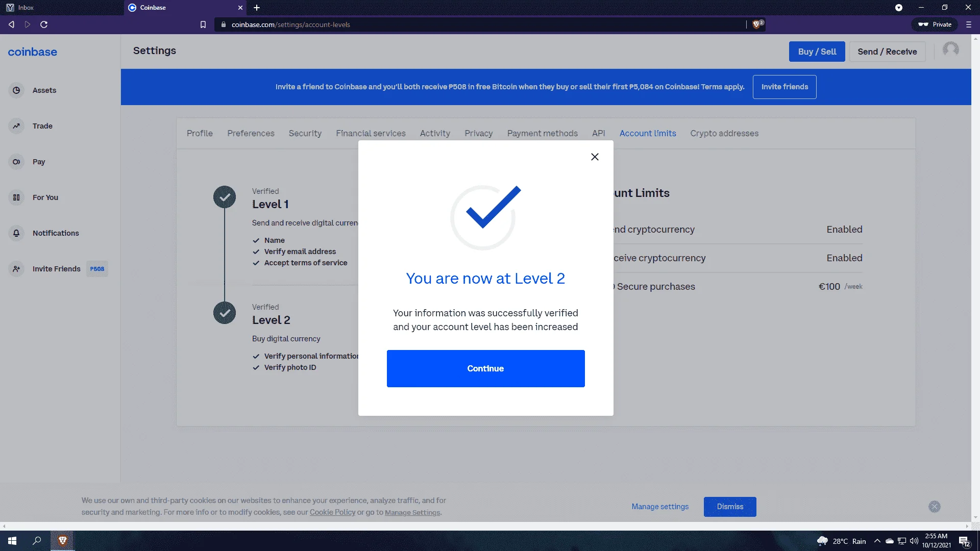Open the Trade sidebar icon
Viewport: 980px width, 551px height.
coord(16,126)
